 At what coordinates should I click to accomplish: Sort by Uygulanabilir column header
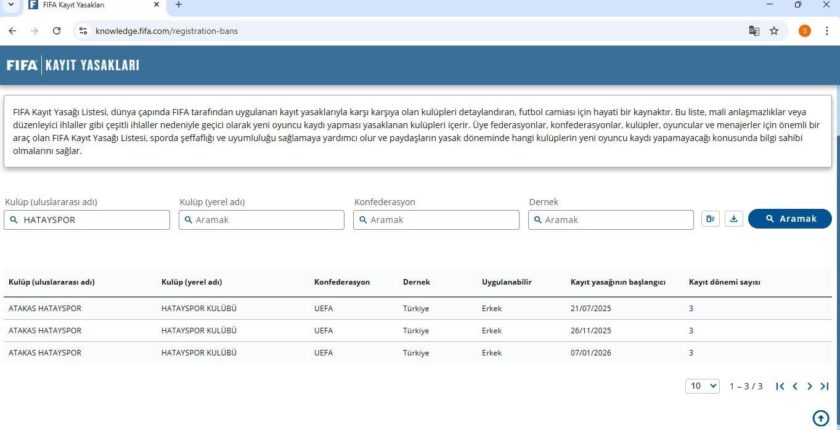(507, 282)
